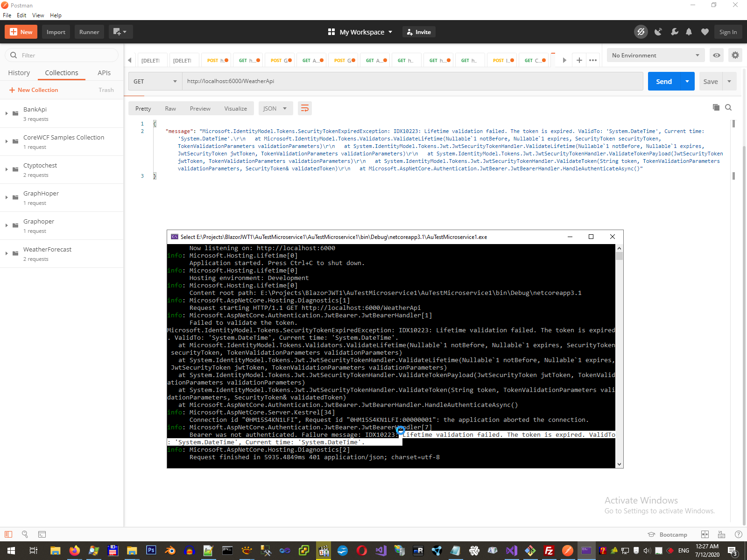
Task: Expand the Cryptochest collection
Action: point(7,169)
